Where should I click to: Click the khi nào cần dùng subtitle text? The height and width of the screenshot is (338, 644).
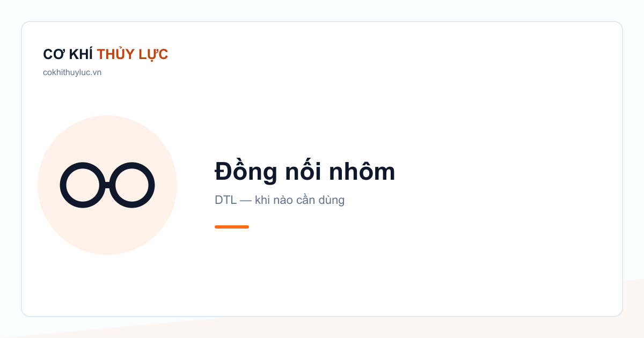299,200
